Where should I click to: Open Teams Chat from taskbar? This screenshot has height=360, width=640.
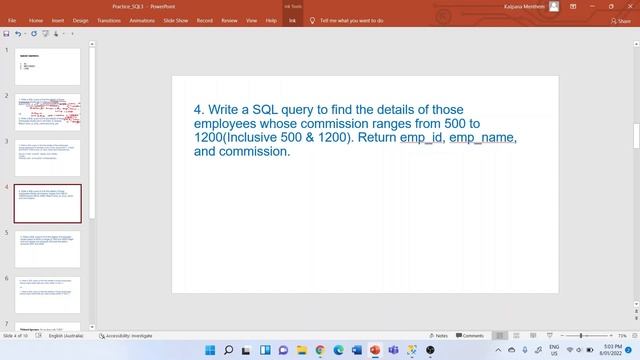(x=283, y=350)
